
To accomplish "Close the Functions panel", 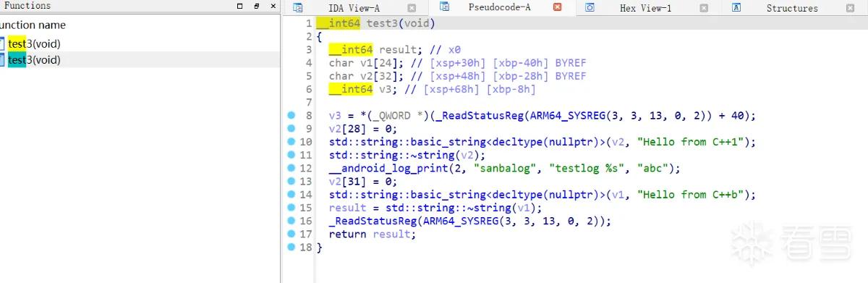I will tap(272, 6).
